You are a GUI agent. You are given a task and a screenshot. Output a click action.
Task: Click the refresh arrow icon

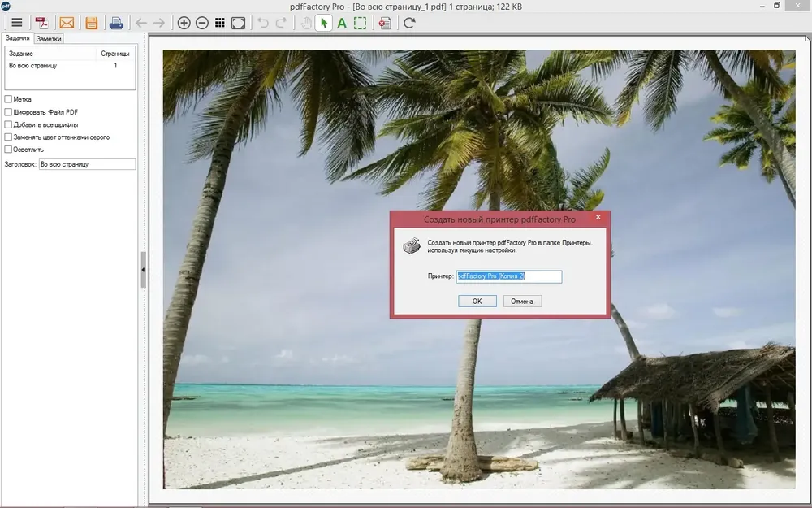(409, 23)
